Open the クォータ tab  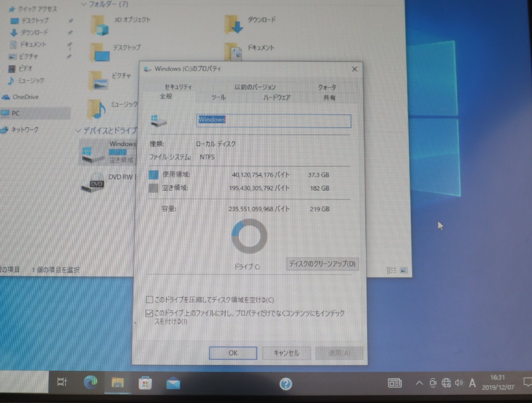tap(327, 87)
